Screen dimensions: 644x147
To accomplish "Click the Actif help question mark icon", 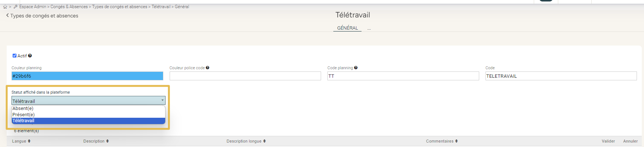I will [x=30, y=56].
